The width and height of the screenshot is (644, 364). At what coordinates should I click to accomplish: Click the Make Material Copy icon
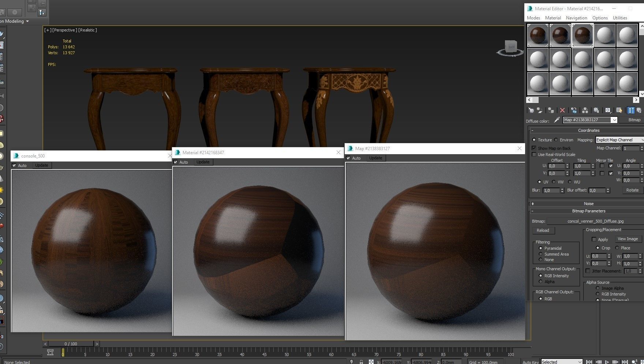(574, 110)
